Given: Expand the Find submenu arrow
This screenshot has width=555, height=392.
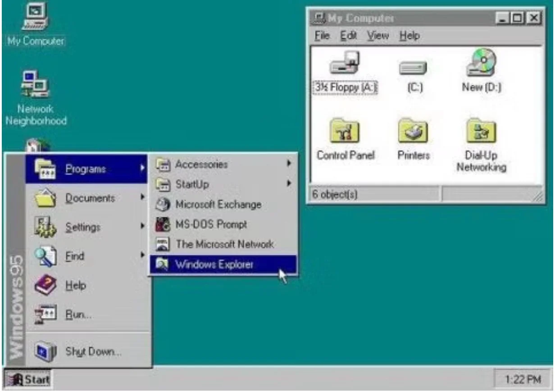Looking at the screenshot, I should tap(142, 255).
